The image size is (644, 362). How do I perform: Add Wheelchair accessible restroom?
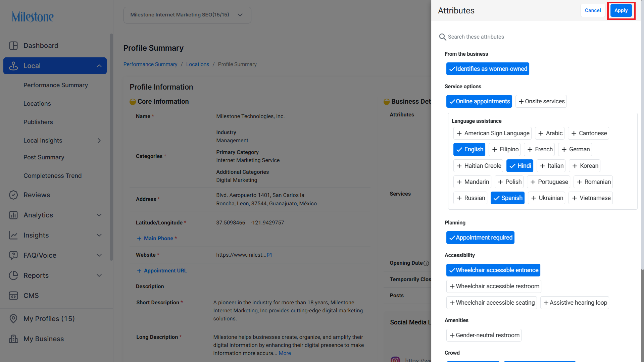point(494,286)
